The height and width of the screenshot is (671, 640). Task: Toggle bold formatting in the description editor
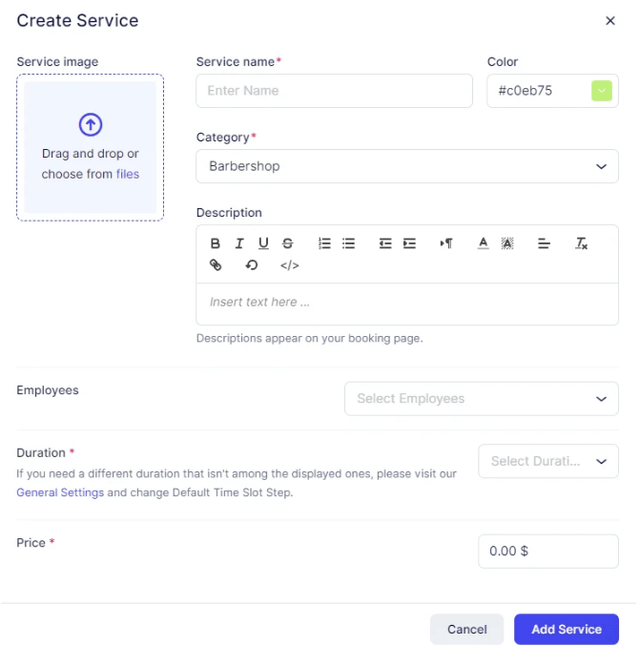215,244
